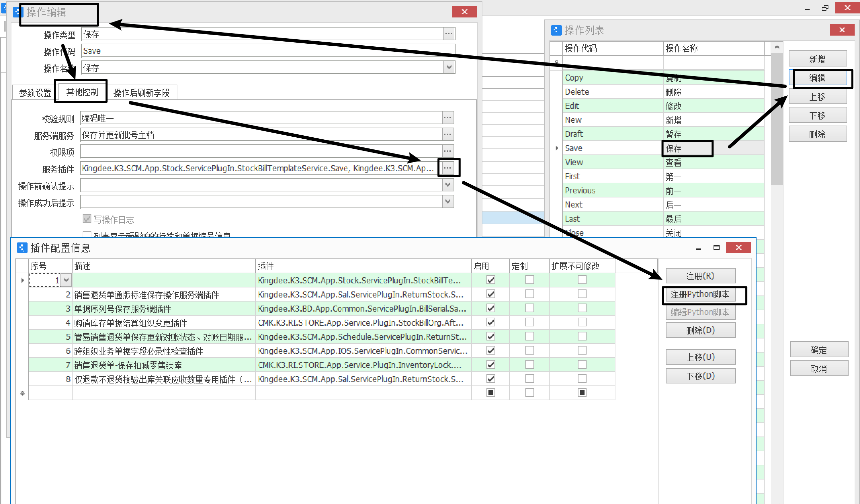
Task: Expand the 操作前确认提示 dropdown
Action: (448, 185)
